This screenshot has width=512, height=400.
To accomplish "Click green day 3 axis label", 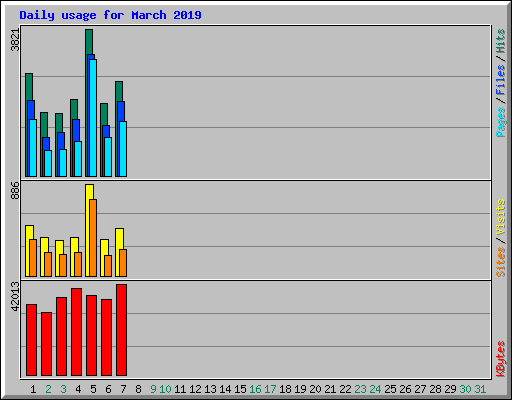I will click(x=63, y=389).
